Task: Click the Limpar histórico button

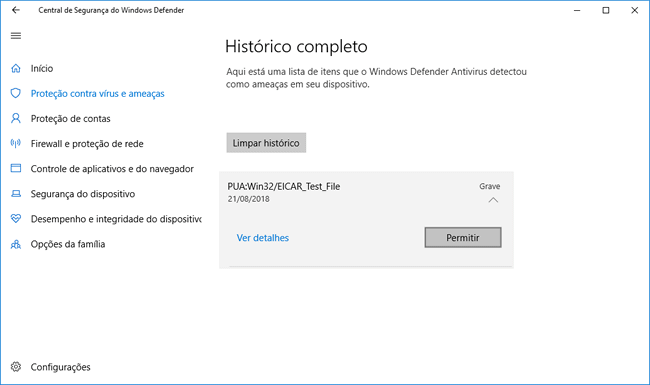Action: [266, 143]
